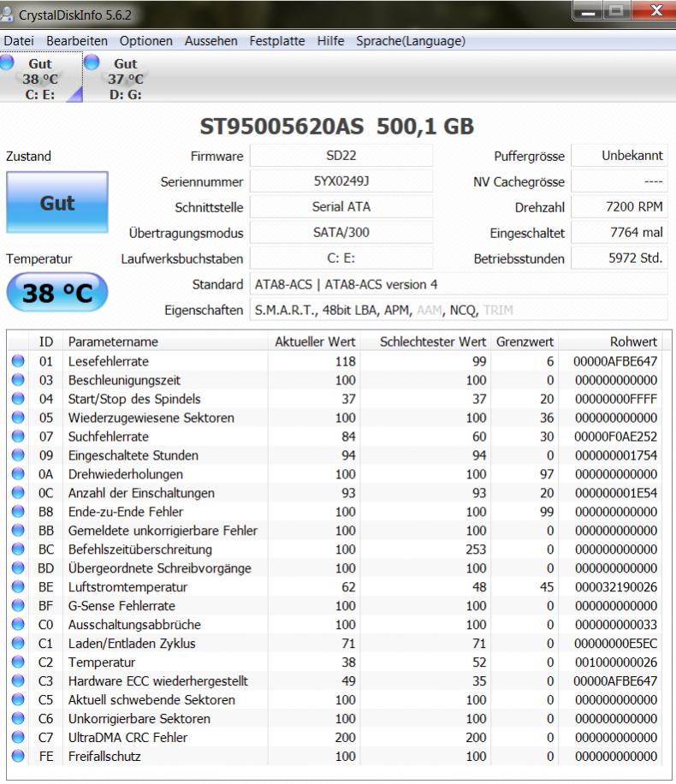Click status orb of Lesefehlerrate row
This screenshot has width=676, height=784.
(x=18, y=360)
